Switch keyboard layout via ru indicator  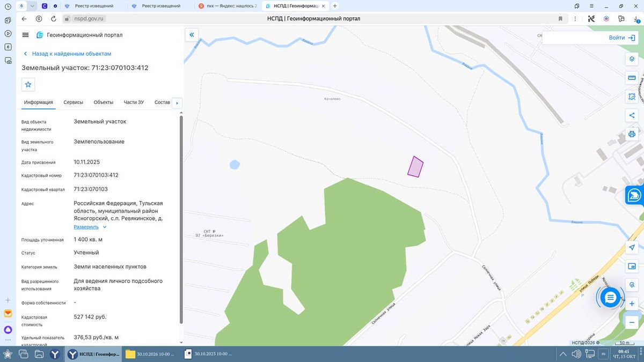tap(603, 354)
